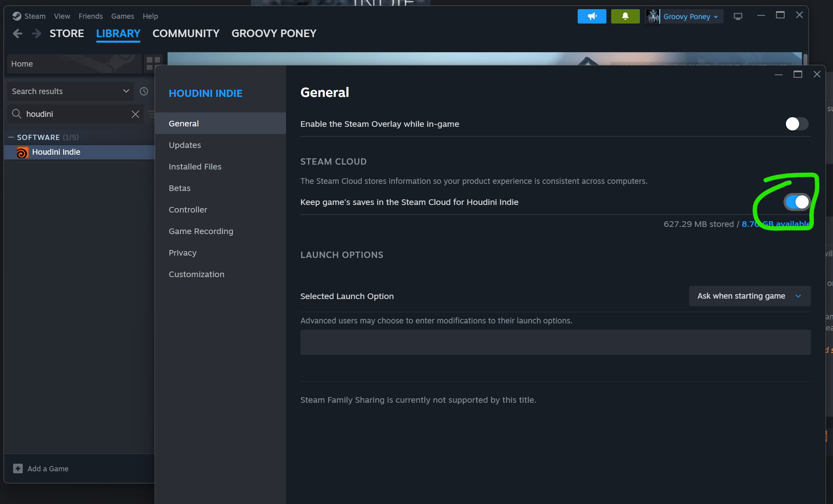
Task: Open the View menu
Action: click(62, 16)
